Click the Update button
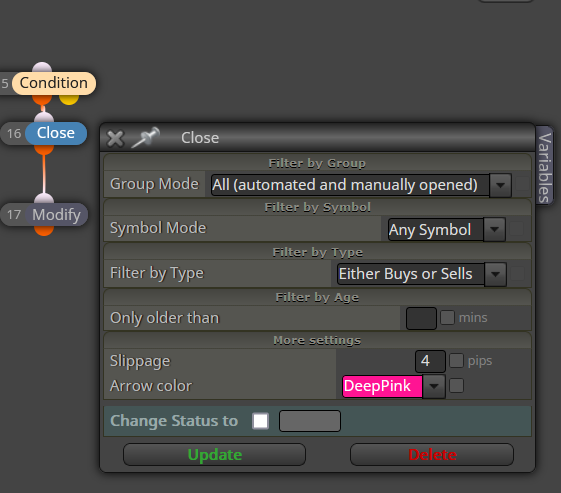This screenshot has height=493, width=561. point(214,455)
